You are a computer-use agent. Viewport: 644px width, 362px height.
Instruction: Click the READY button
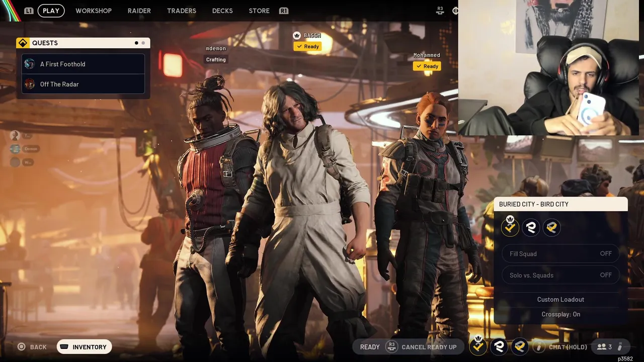(x=370, y=347)
